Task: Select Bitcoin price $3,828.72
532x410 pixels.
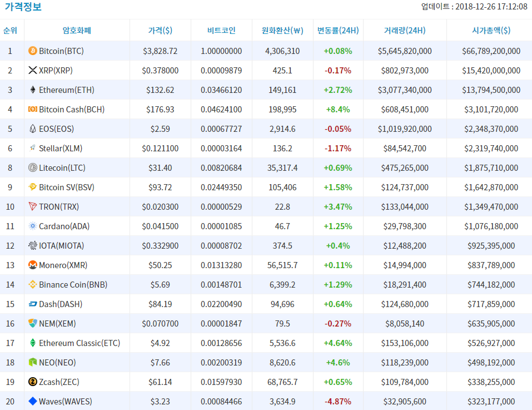Action: tap(160, 51)
